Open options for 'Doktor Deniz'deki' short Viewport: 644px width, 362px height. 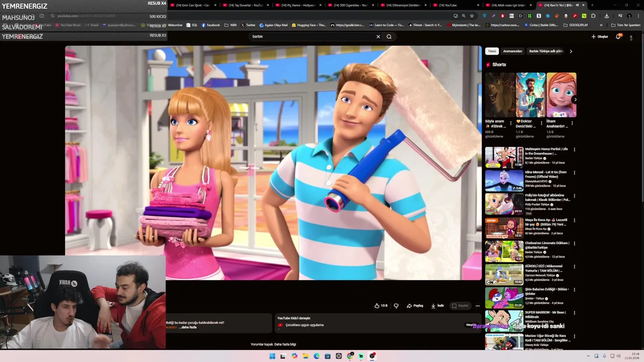coord(541,123)
